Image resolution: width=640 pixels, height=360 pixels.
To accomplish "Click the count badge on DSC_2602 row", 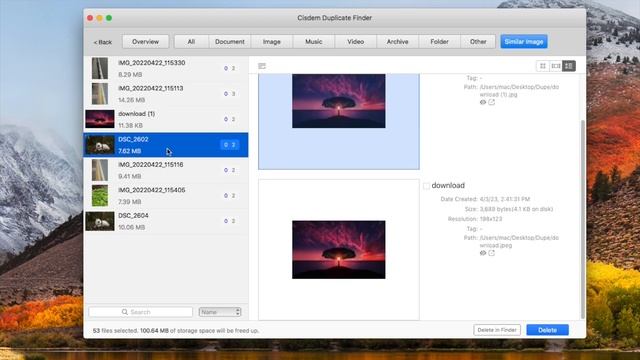I will click(x=229, y=144).
